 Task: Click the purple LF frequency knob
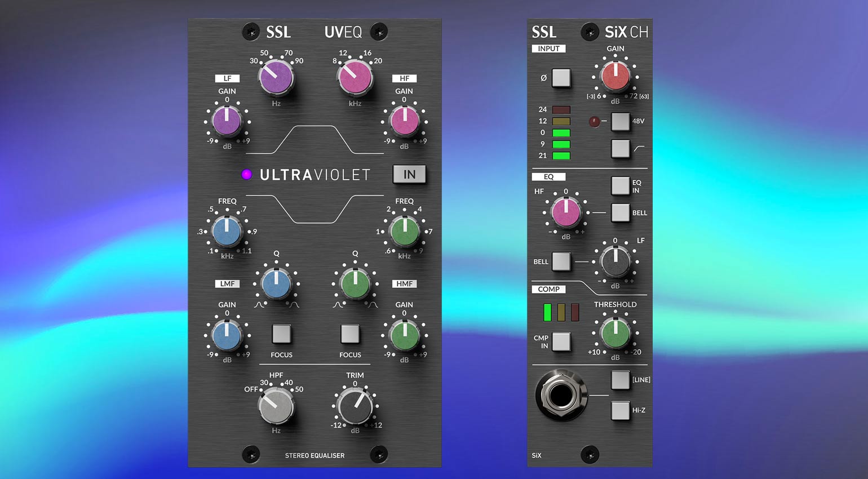(x=276, y=77)
